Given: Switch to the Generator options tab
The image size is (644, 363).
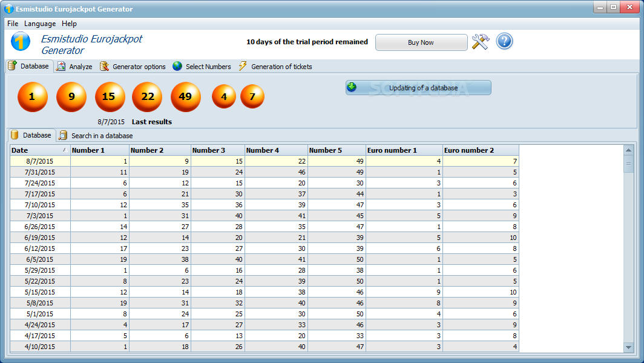Looking at the screenshot, I should 133,66.
